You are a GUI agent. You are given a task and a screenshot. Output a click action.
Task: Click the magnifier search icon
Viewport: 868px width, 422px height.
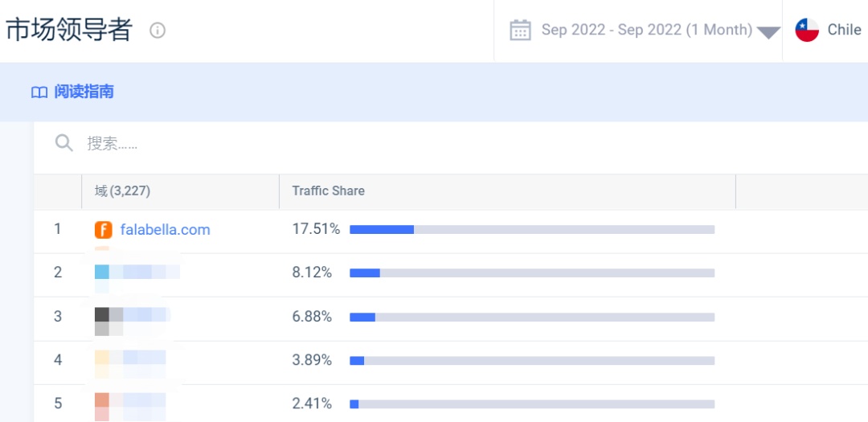[x=64, y=143]
